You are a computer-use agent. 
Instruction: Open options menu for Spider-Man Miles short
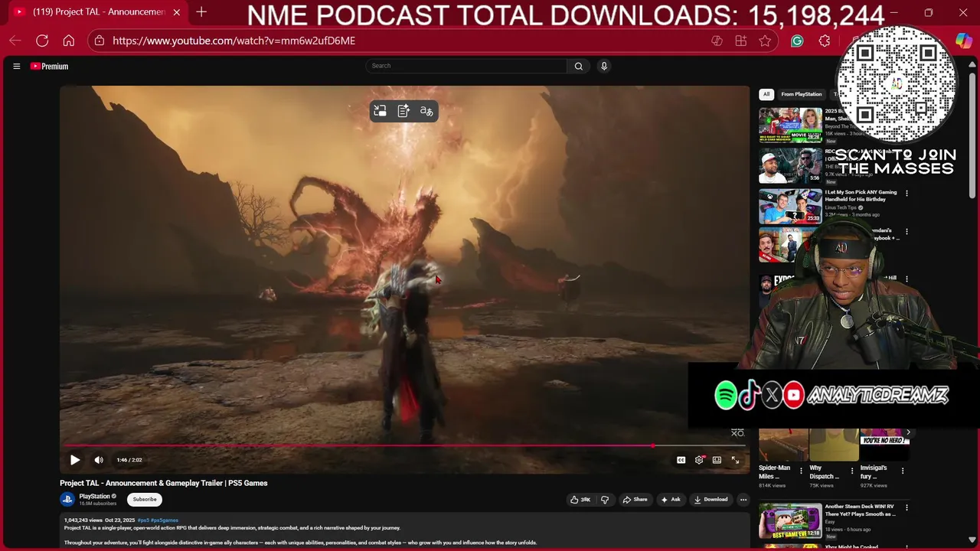(x=802, y=471)
